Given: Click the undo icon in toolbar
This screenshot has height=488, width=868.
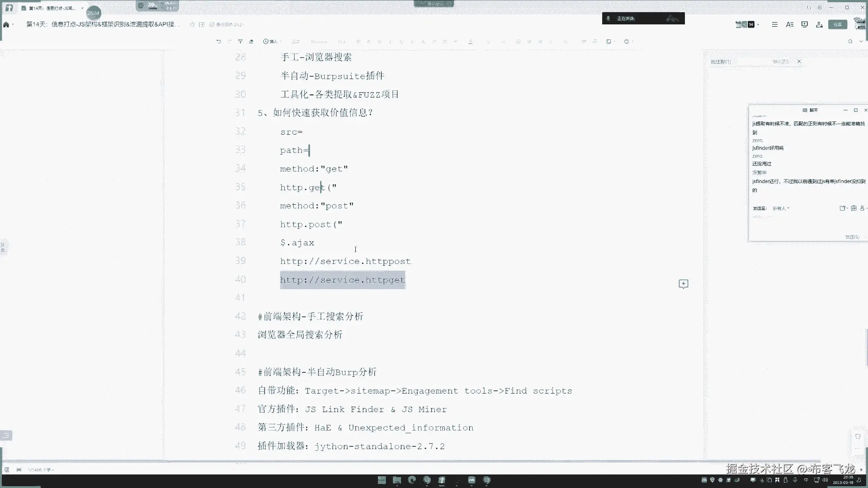Looking at the screenshot, I should tap(219, 42).
